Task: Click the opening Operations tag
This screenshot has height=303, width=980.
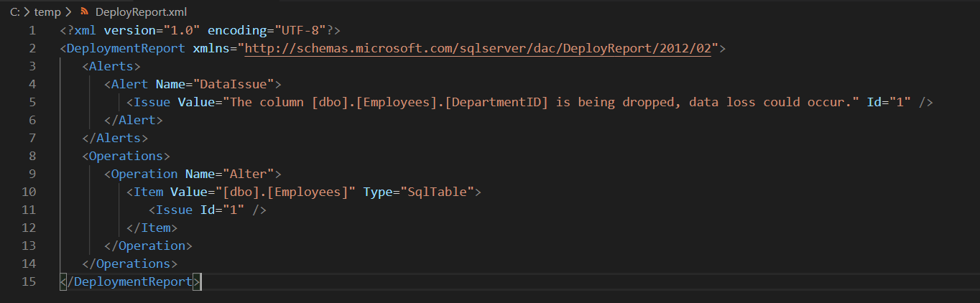Action: [126, 156]
